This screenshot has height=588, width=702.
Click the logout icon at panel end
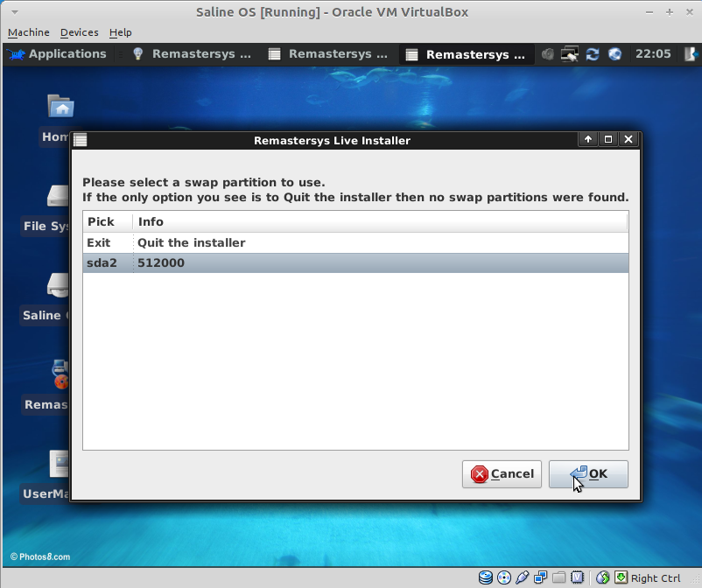click(x=691, y=54)
